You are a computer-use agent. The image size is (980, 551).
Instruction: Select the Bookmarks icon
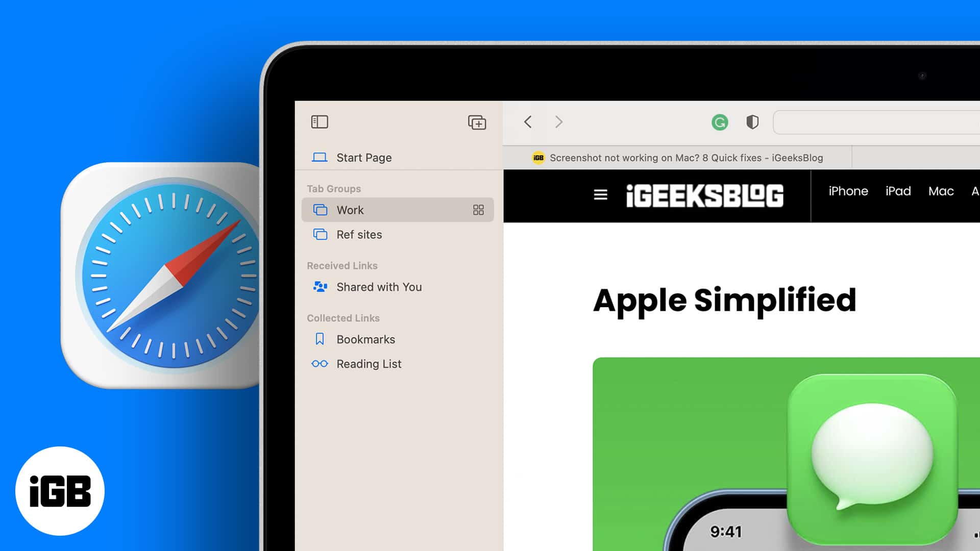[x=321, y=338]
